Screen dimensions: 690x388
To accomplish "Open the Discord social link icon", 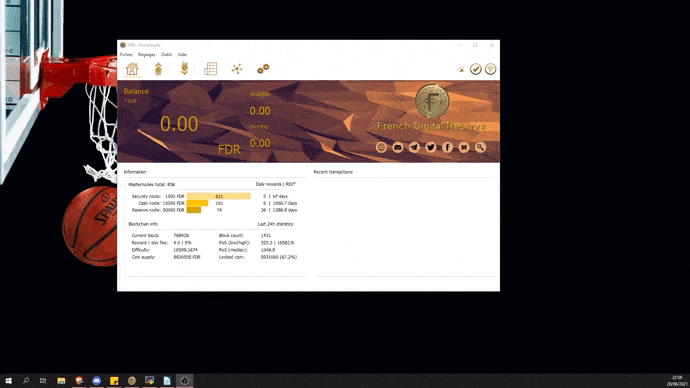I will (x=398, y=147).
